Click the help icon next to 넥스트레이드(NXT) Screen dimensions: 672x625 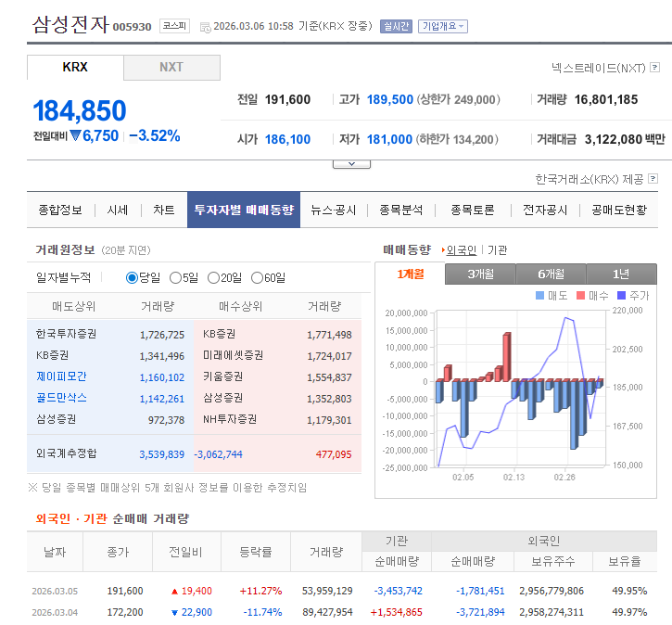click(x=654, y=68)
